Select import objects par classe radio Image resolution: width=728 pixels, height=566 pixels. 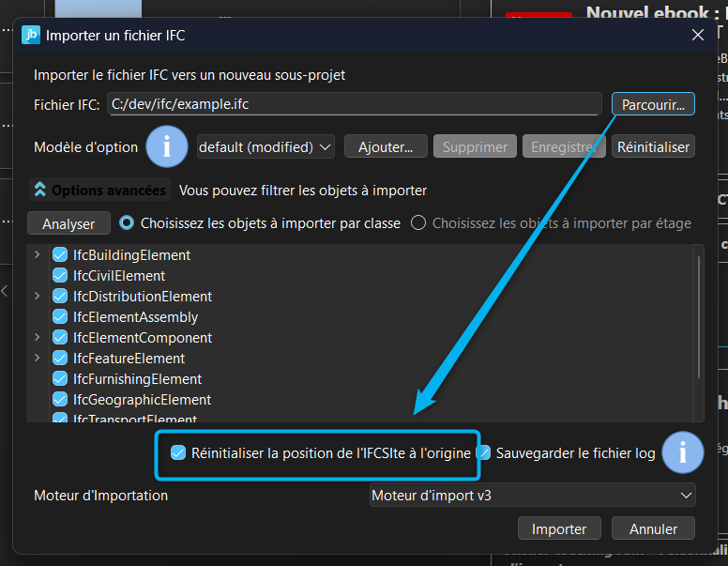[x=128, y=223]
